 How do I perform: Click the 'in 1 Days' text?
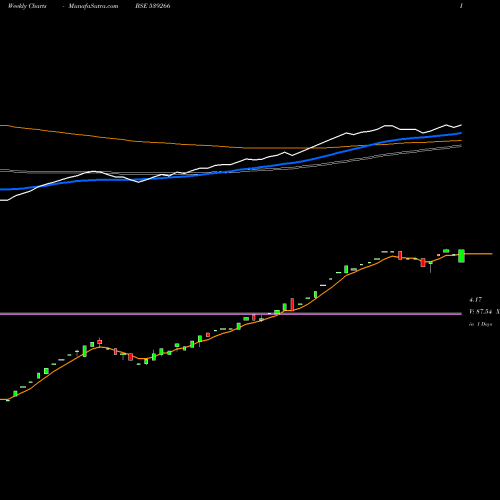tap(480, 324)
